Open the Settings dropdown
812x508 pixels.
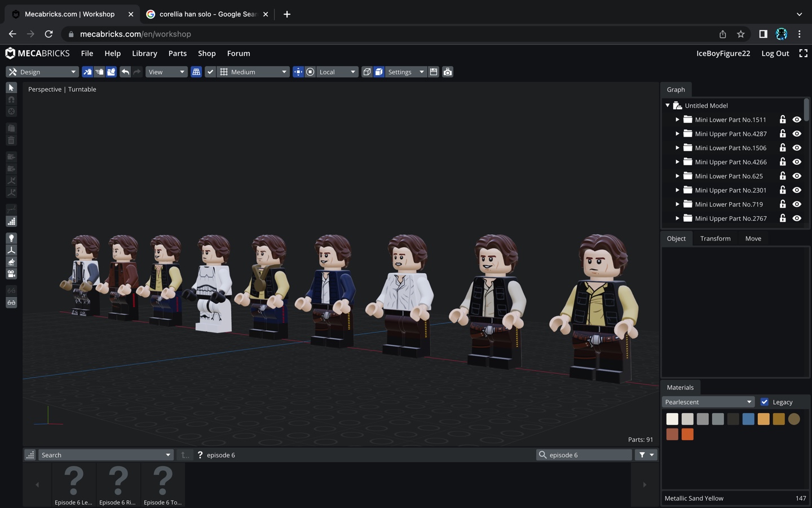405,72
